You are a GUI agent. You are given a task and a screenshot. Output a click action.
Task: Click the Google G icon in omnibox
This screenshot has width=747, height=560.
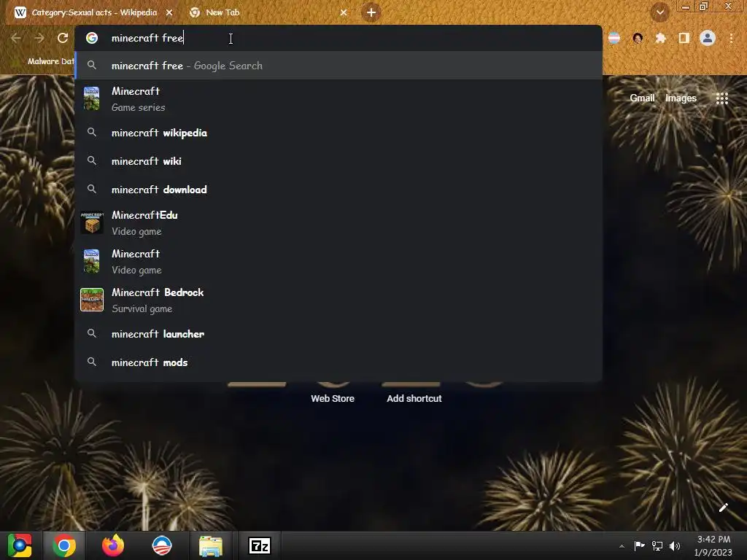(x=92, y=38)
